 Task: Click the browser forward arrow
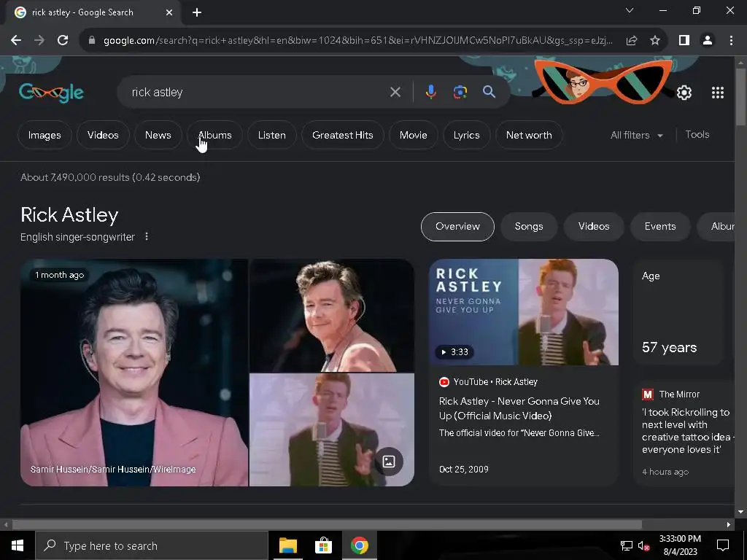coord(39,41)
